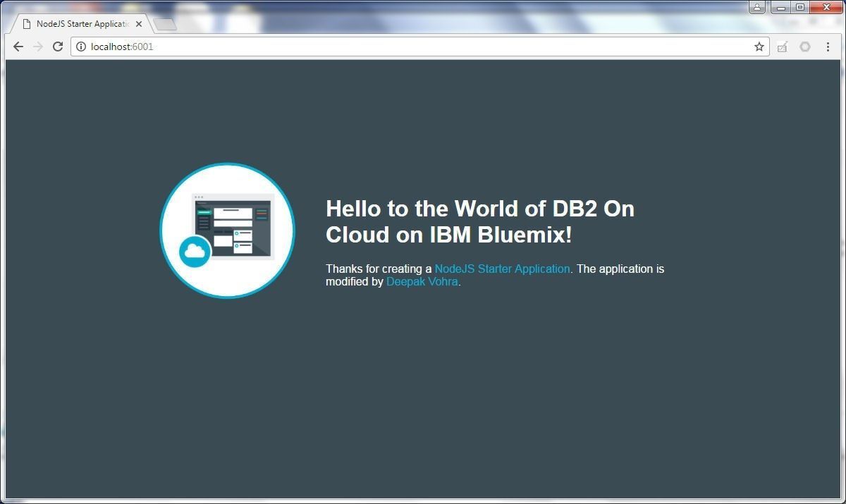The width and height of the screenshot is (846, 504).
Task: View site information for localhost
Action: coord(81,47)
